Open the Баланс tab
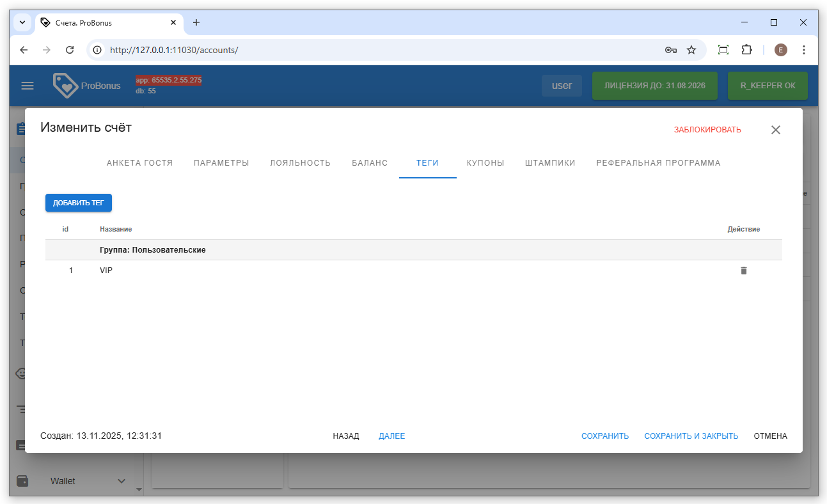 [370, 163]
